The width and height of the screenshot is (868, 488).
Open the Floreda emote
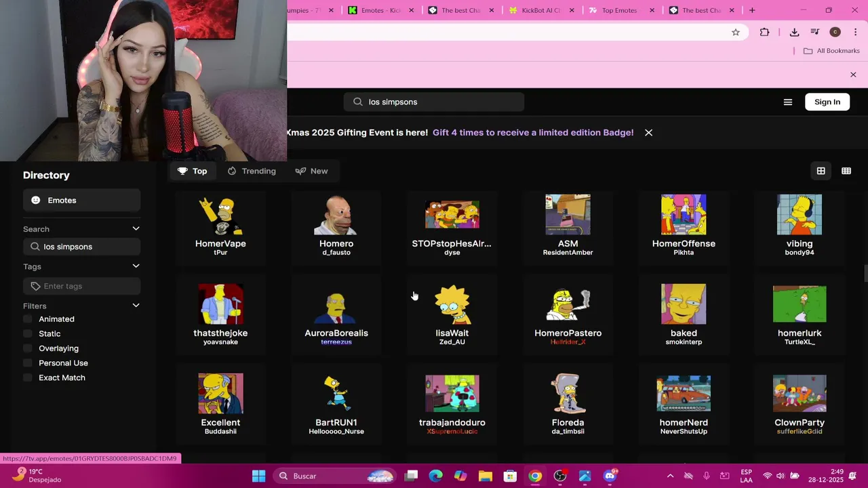point(568,405)
